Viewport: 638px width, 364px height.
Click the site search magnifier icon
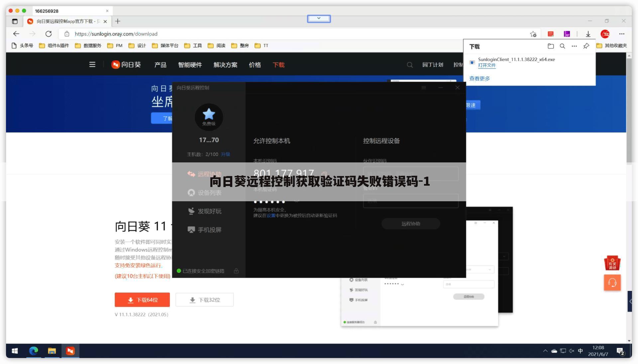coord(410,65)
